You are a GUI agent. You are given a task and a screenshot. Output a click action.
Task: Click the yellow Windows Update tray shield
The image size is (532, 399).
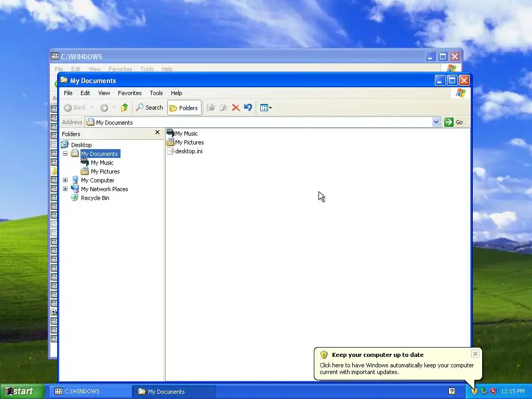(x=474, y=391)
